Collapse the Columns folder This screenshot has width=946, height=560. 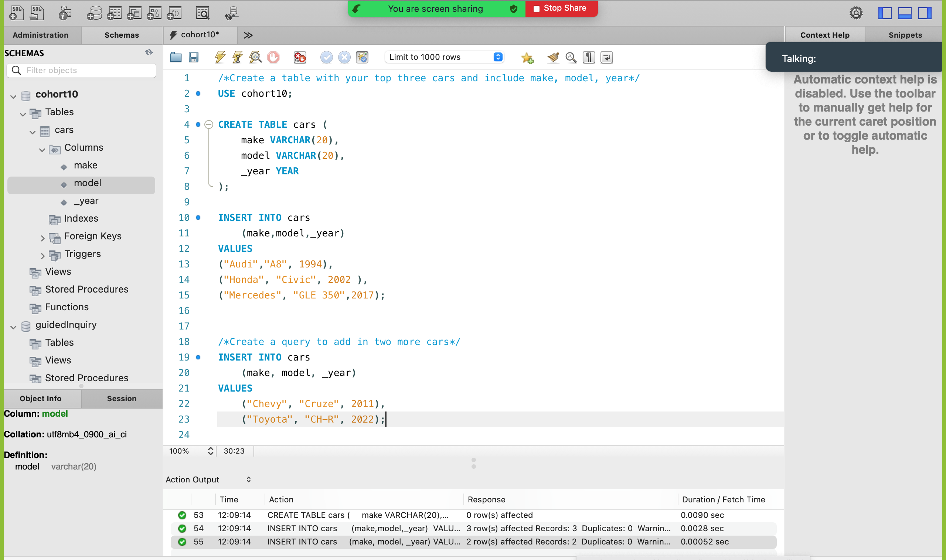point(42,150)
